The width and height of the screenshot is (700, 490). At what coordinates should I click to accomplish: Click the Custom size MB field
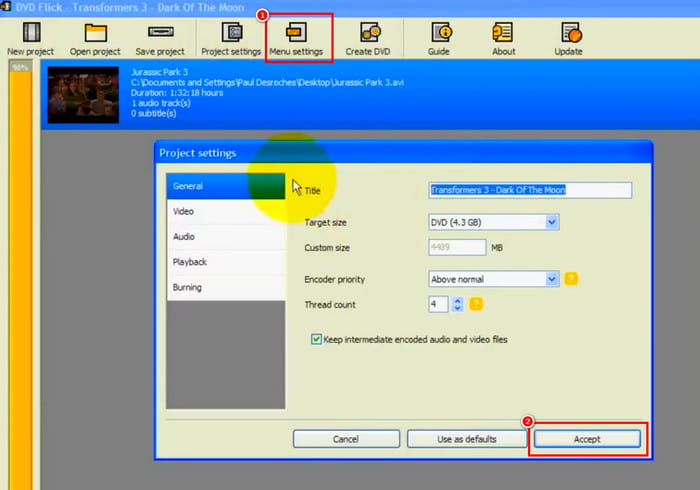tap(457, 247)
